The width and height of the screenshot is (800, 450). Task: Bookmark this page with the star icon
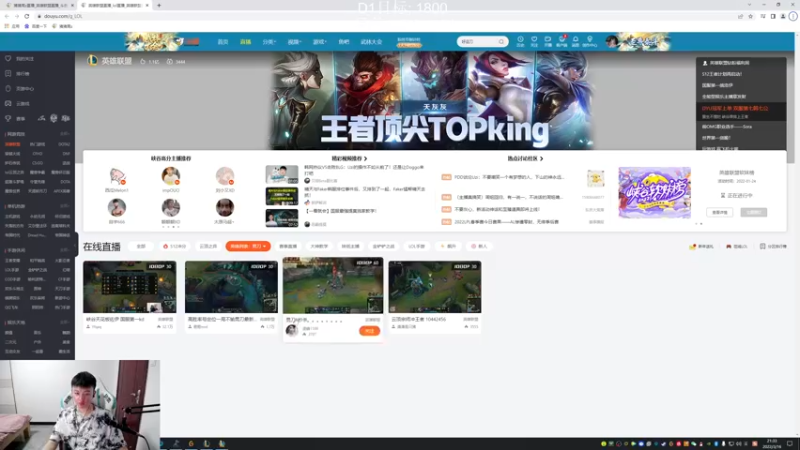click(x=751, y=16)
